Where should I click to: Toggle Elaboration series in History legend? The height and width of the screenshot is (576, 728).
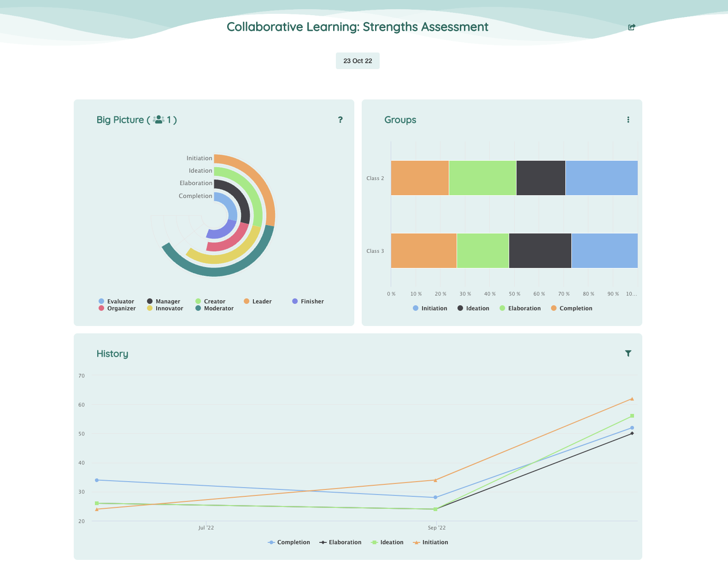tap(341, 542)
